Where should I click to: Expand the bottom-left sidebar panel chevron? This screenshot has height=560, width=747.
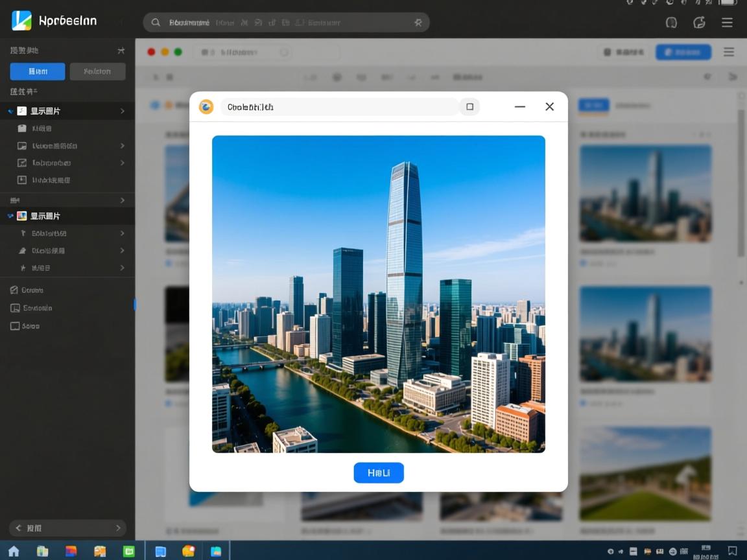pyautogui.click(x=119, y=528)
